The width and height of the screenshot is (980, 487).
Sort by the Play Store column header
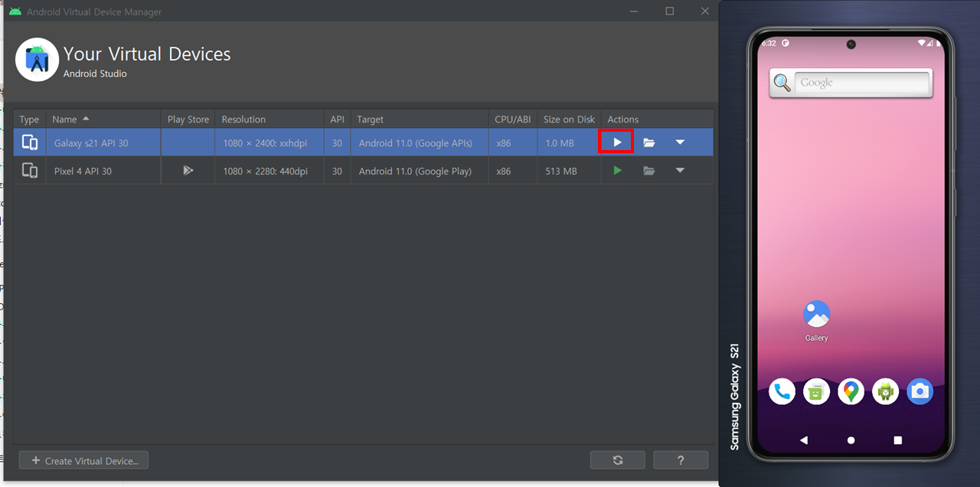click(x=188, y=119)
